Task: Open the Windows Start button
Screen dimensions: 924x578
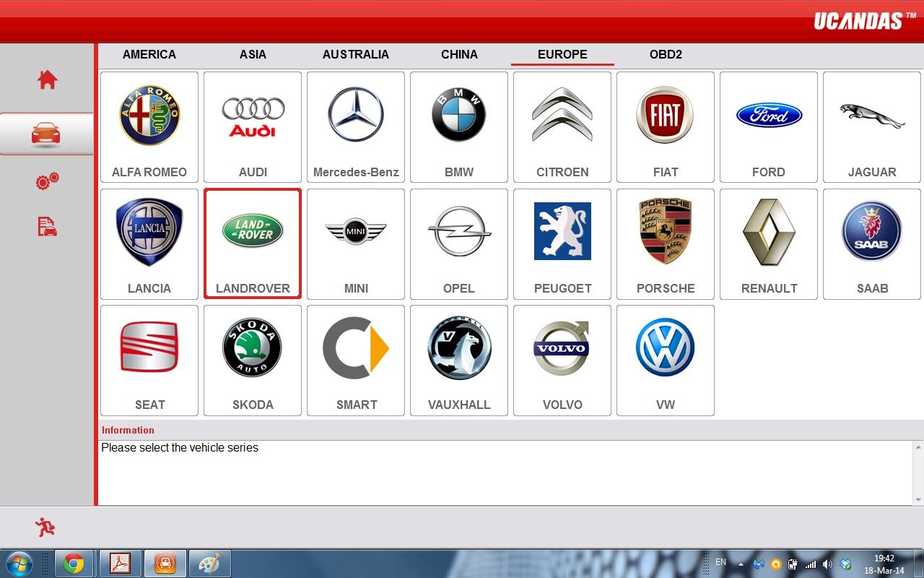Action: pos(18,563)
